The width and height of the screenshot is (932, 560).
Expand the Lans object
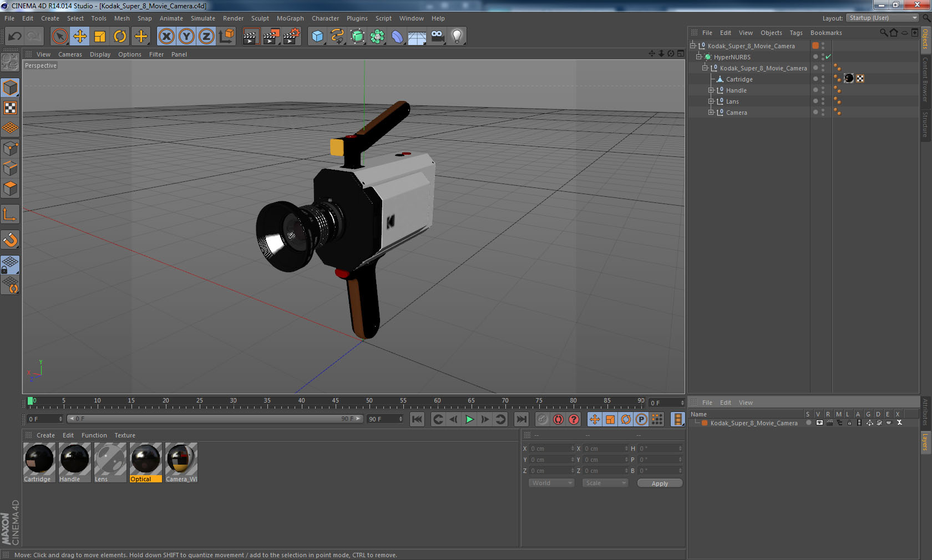coord(711,101)
